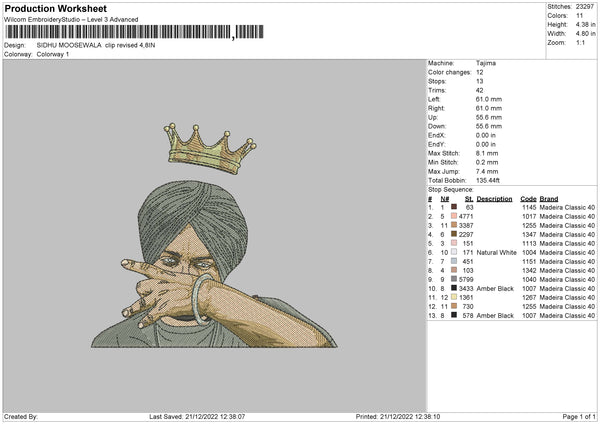Viewport: 600px width, 424px height.
Task: Pick the pale yellow swatch for code 1267
Action: coord(454,297)
